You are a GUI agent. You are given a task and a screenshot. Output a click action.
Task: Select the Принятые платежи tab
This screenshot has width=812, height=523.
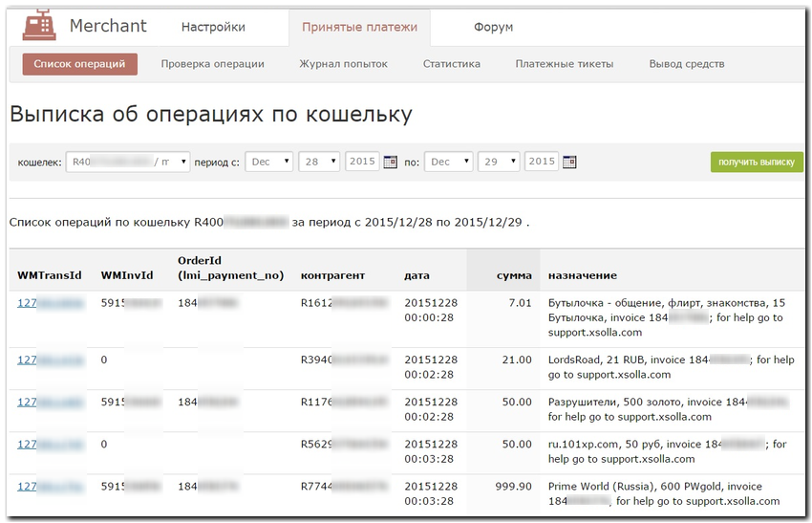pyautogui.click(x=359, y=28)
